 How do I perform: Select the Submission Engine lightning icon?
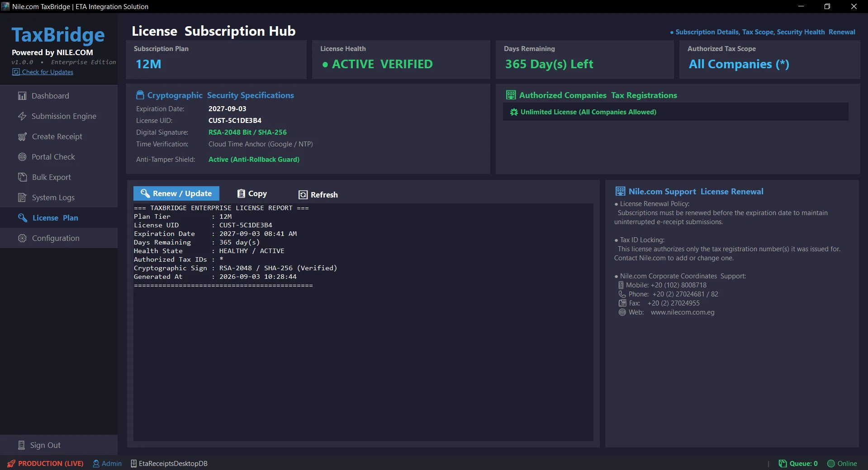coord(22,116)
